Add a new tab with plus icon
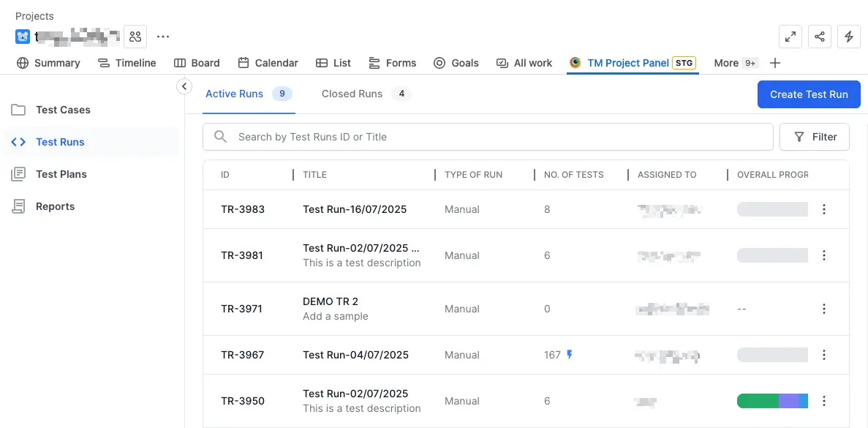 click(x=775, y=63)
